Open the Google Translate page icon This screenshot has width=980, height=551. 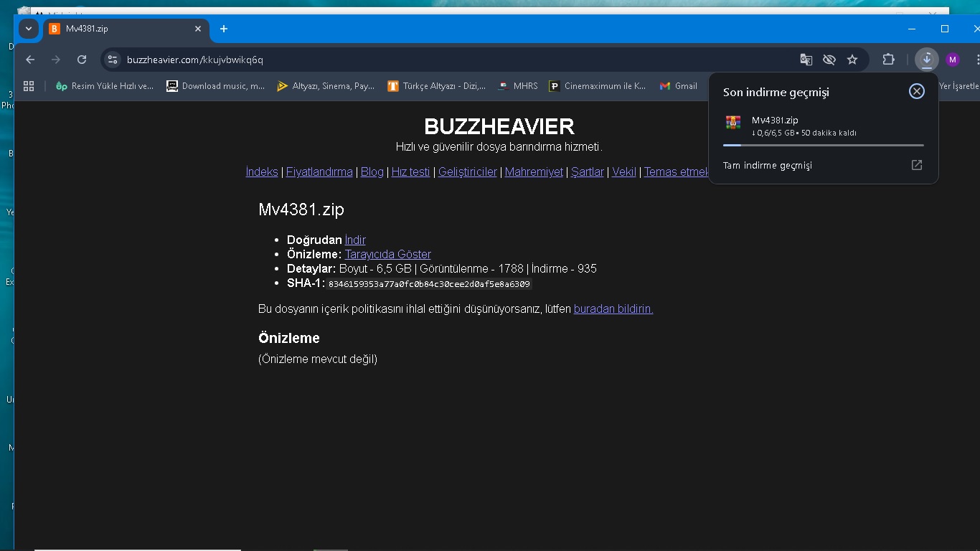[806, 60]
